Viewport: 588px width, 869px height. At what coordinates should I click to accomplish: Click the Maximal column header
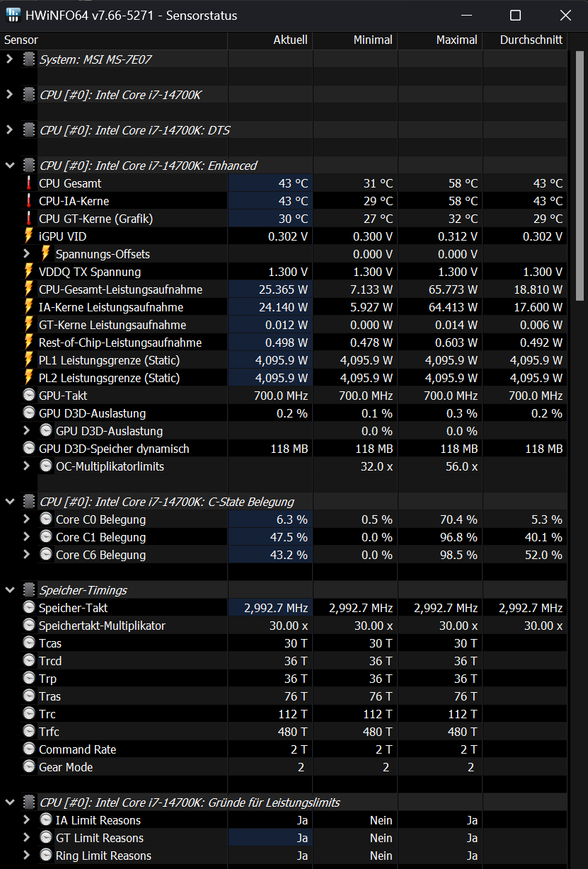click(440, 40)
